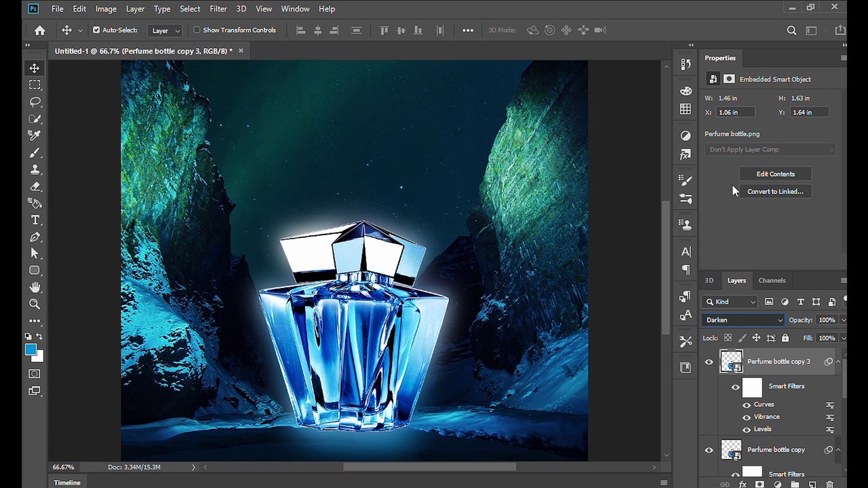This screenshot has width=868, height=488.
Task: Open the Image menu
Action: point(106,9)
